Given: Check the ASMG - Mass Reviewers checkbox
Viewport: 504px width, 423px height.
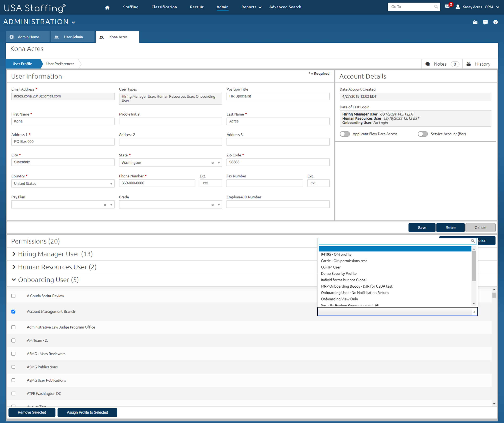Looking at the screenshot, I should tap(14, 354).
